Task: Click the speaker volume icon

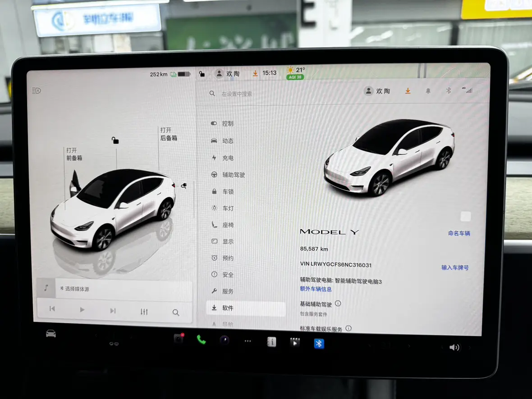Action: click(x=454, y=347)
